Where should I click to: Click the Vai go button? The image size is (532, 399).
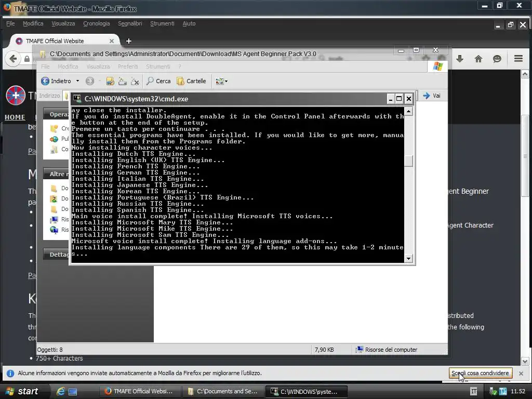coord(432,96)
